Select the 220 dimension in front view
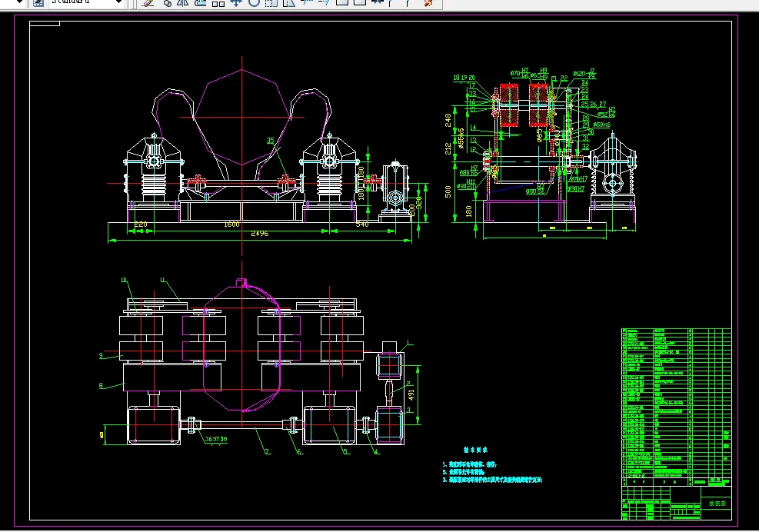759x532 pixels. (141, 224)
